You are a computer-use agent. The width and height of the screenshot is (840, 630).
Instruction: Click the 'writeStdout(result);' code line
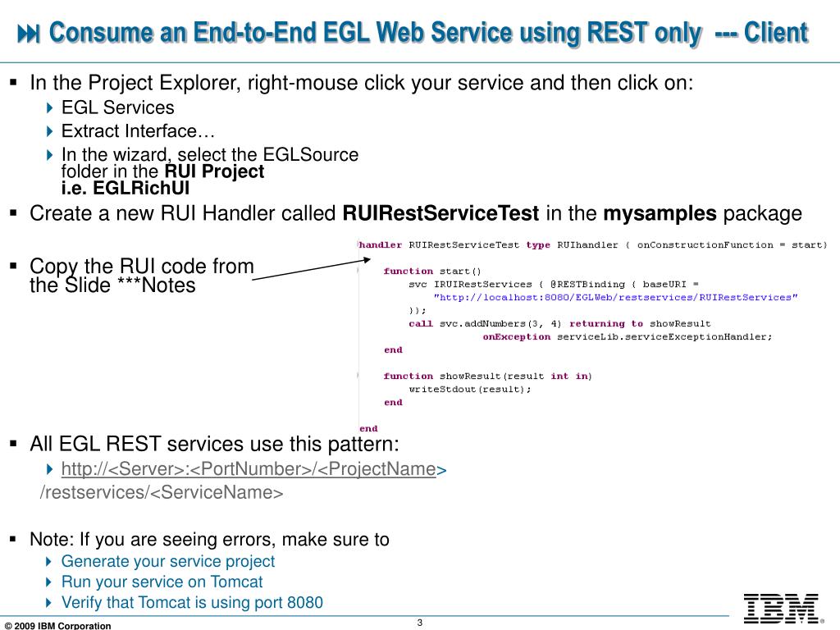[470, 390]
